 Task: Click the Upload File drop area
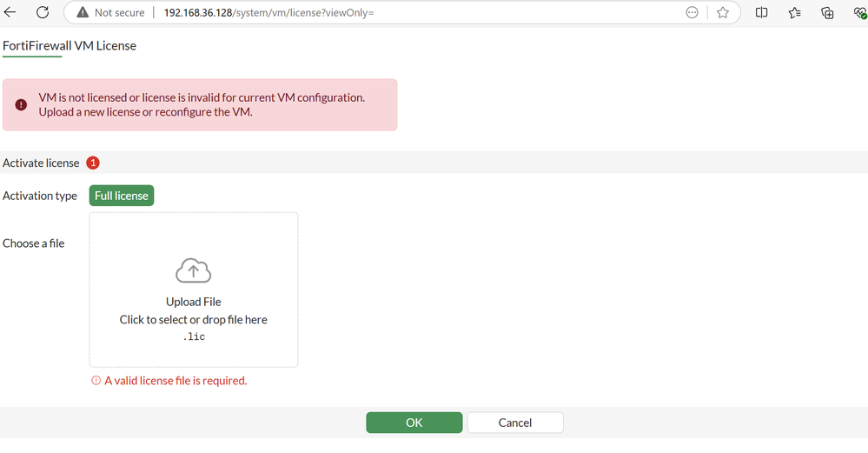coord(194,290)
